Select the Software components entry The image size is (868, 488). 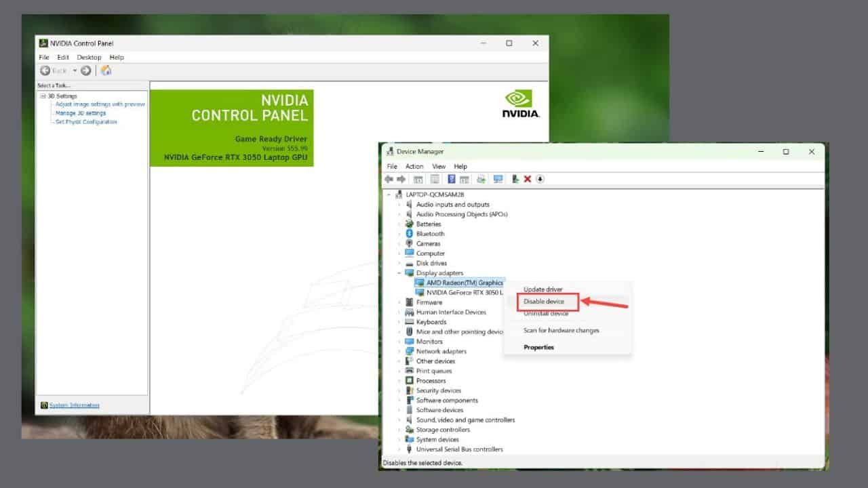447,401
